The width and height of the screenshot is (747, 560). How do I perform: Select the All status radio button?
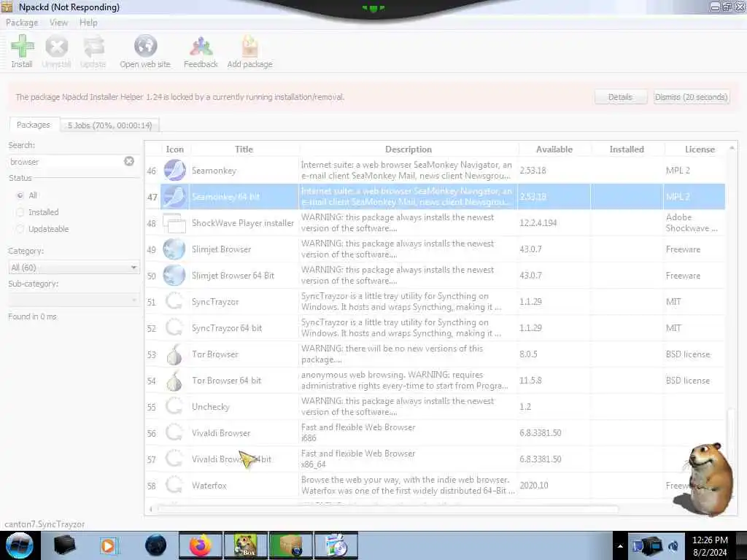(20, 195)
